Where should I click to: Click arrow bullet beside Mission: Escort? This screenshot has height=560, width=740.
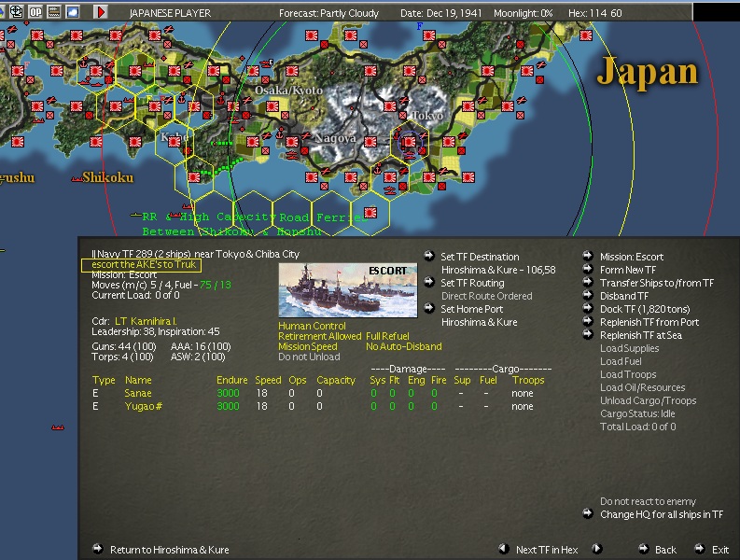(x=588, y=256)
